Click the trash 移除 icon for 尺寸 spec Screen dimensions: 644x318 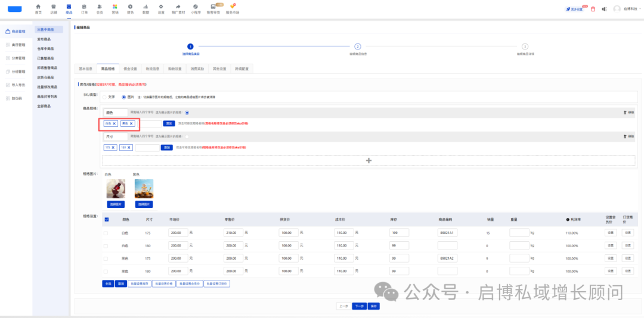point(625,136)
